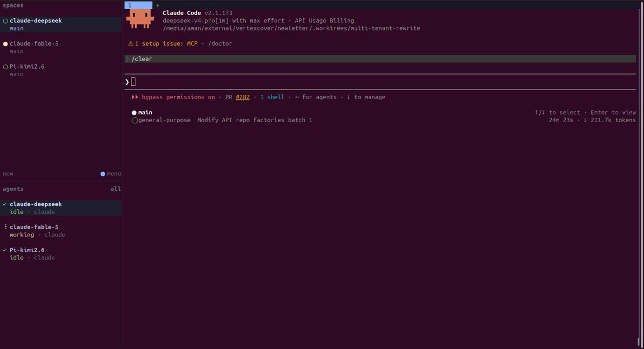Click main branch label under Pi-kimi2.6 space
644x349 pixels.
[x=17, y=74]
